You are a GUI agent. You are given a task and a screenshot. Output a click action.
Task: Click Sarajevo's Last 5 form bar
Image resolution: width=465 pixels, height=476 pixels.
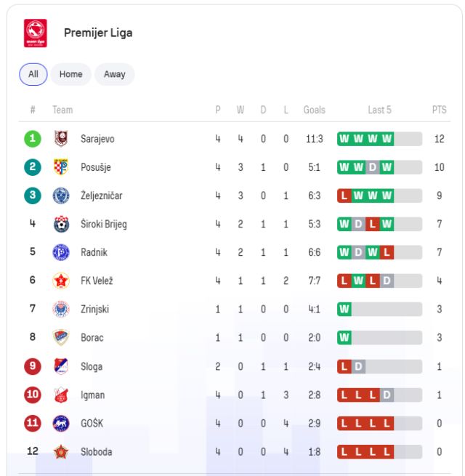click(379, 139)
